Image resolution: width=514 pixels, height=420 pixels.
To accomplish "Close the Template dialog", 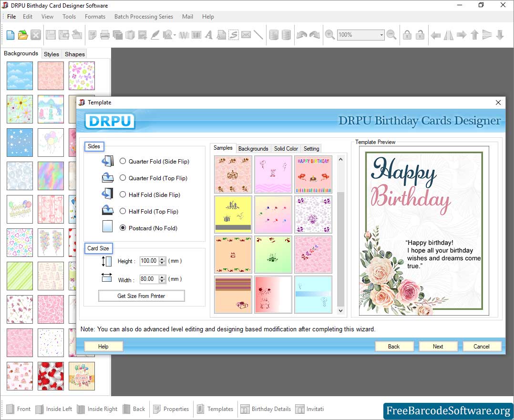I will coord(498,102).
